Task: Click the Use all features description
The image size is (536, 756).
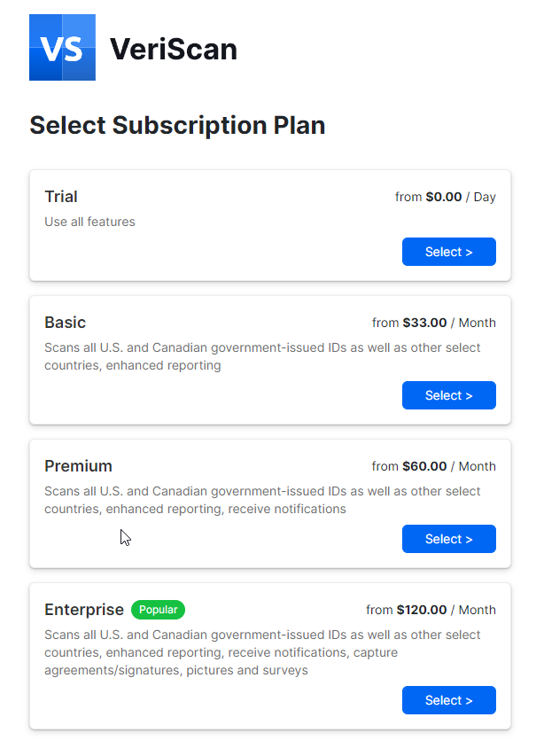Action: (x=89, y=222)
